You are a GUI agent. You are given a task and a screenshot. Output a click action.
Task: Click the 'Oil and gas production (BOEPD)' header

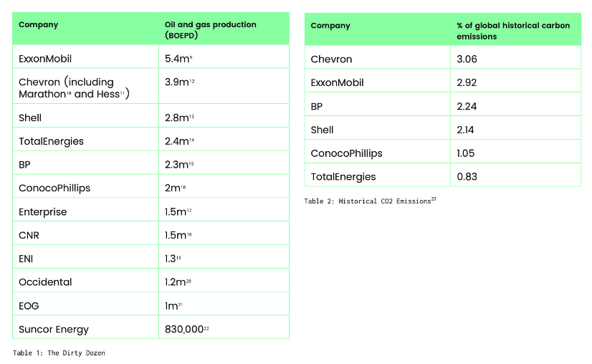(x=210, y=29)
